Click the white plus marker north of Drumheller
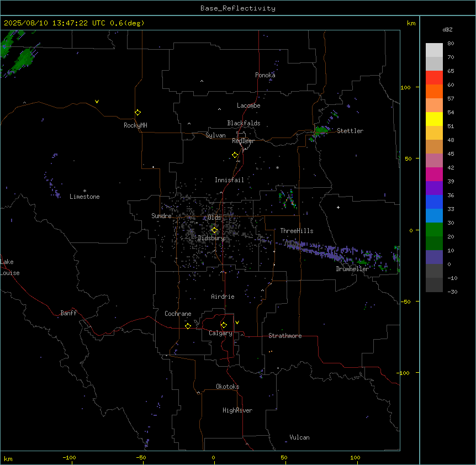Image resolution: width=476 pixels, height=465 pixels. point(338,207)
